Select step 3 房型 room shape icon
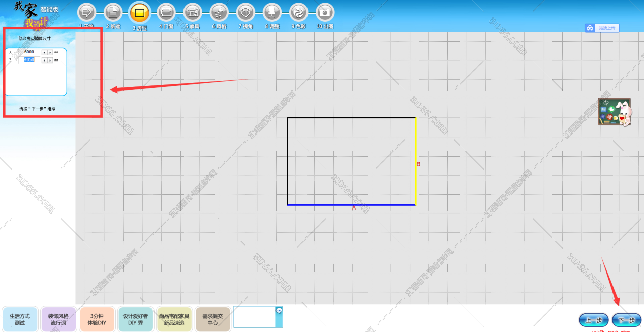Viewport: 644px width, 332px height. (140, 12)
